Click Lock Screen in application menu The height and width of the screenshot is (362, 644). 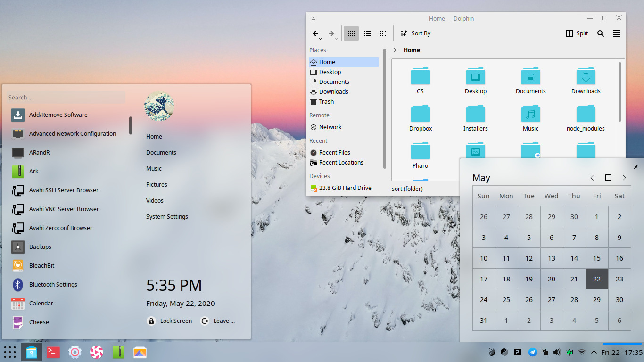point(170,321)
